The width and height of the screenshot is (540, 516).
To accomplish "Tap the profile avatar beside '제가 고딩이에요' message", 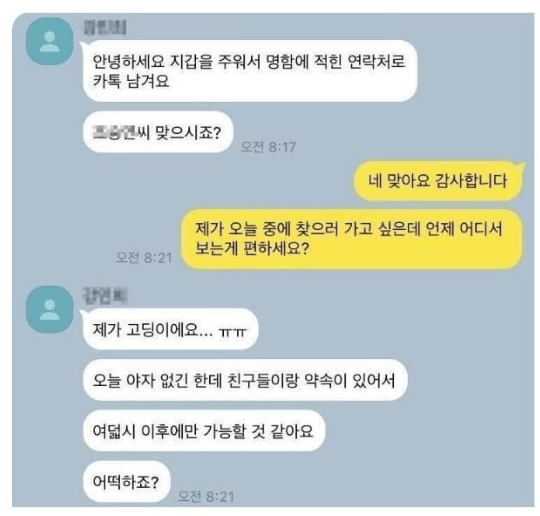I will [x=50, y=309].
